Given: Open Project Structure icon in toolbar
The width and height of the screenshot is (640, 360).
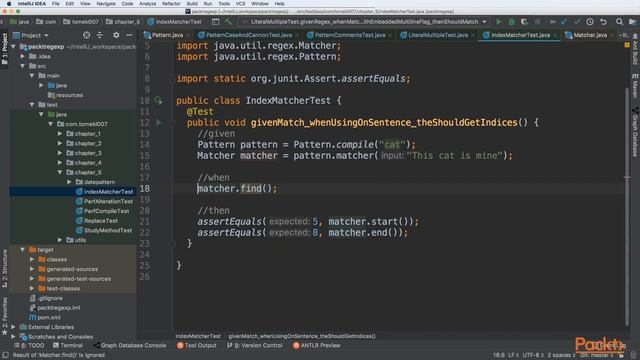Looking at the screenshot, I should point(632,22).
